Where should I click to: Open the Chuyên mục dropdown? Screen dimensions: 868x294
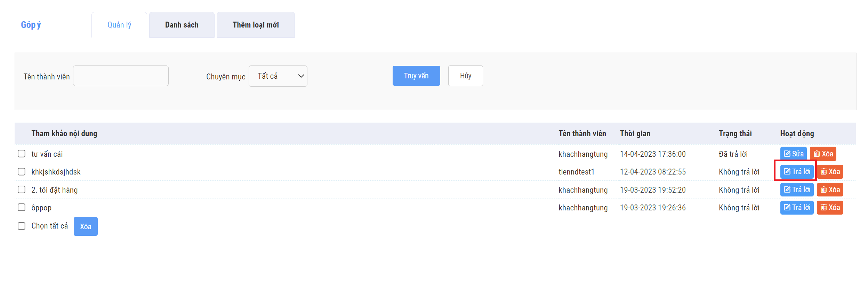pos(278,76)
